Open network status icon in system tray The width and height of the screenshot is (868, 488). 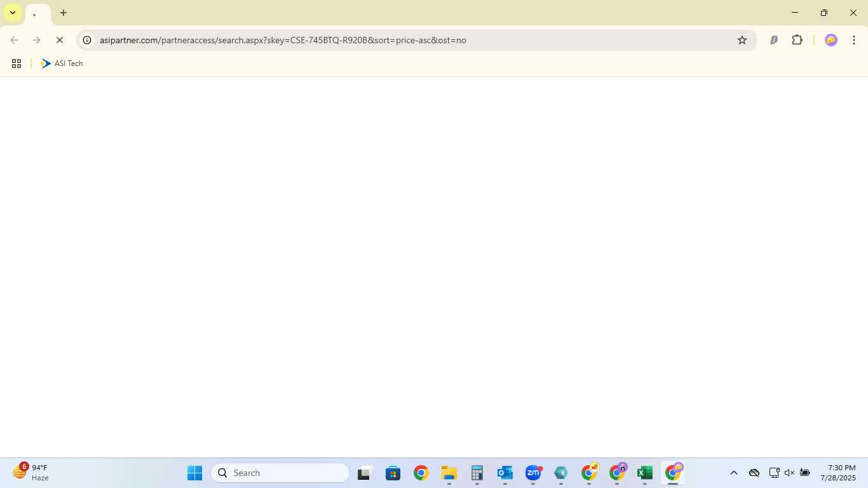click(774, 473)
